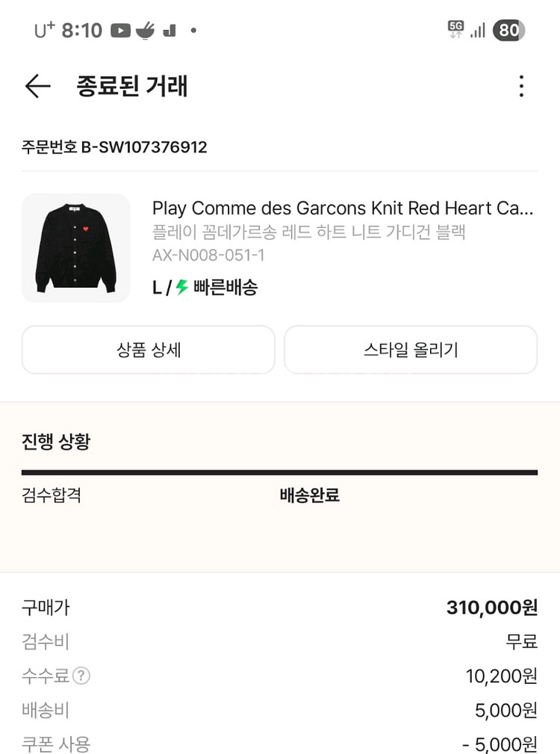
Task: Tap the 종료된 거래 page title
Action: [132, 87]
